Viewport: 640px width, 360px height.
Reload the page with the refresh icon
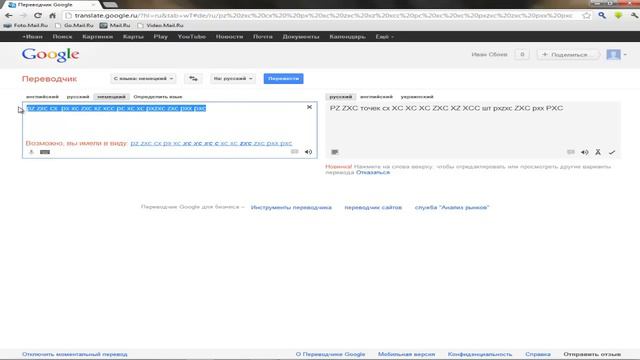tap(38, 16)
